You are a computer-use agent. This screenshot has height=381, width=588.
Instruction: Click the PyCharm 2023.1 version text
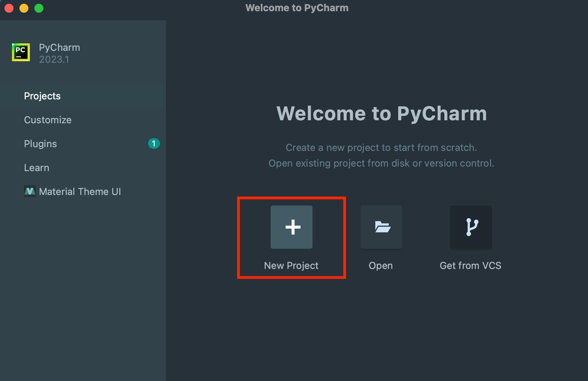coord(54,59)
